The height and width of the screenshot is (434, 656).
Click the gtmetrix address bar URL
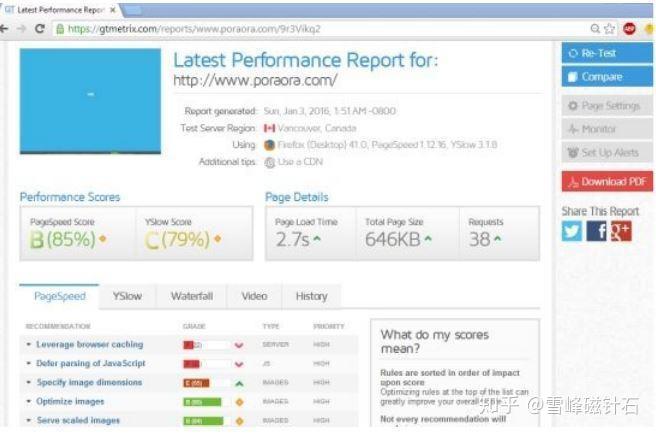click(x=194, y=29)
